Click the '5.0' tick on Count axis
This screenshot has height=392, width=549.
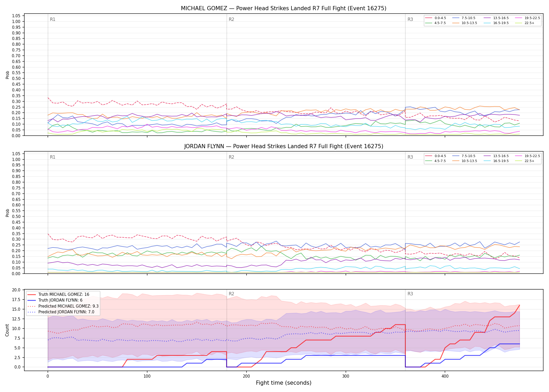[x=18, y=348]
